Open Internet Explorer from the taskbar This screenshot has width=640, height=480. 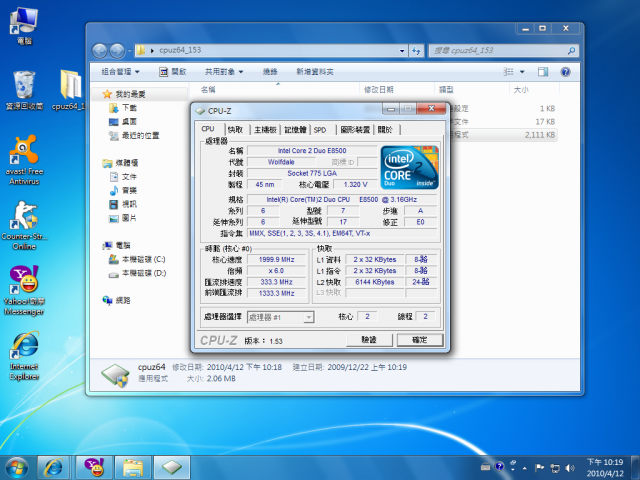pos(53,468)
